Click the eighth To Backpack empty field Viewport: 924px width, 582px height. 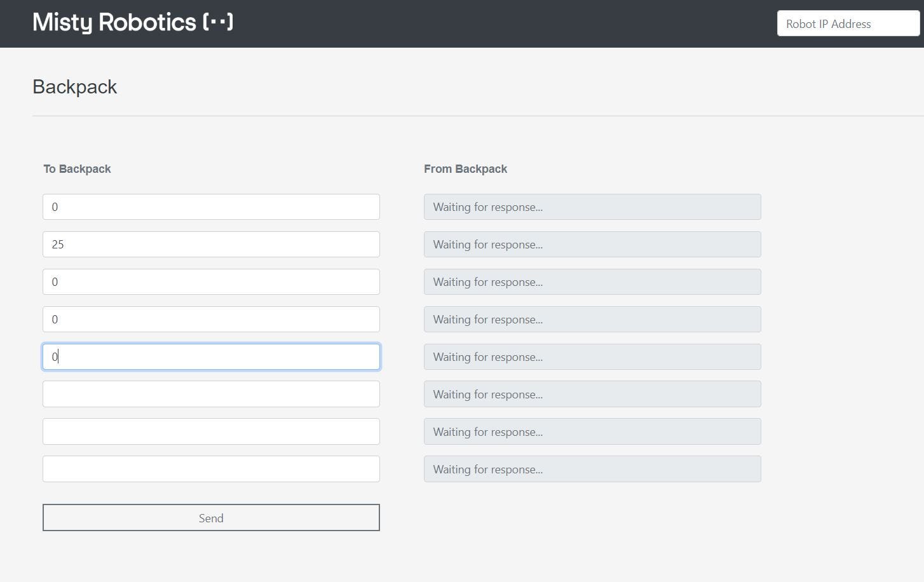[x=211, y=469]
